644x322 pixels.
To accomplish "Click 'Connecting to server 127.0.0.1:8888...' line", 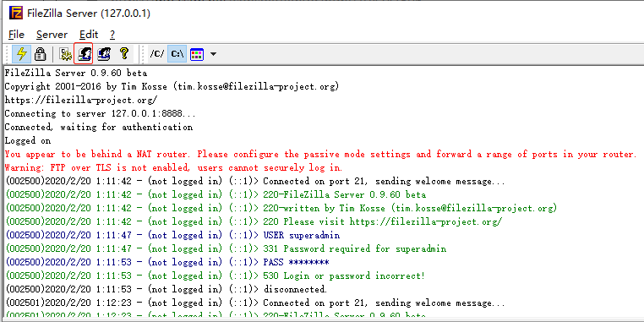I will pos(100,113).
